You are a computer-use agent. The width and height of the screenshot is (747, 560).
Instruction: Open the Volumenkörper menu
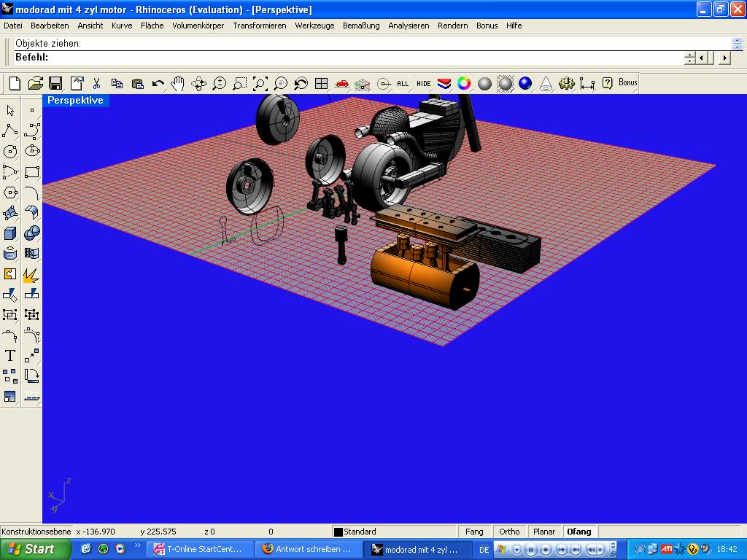[x=198, y=26]
